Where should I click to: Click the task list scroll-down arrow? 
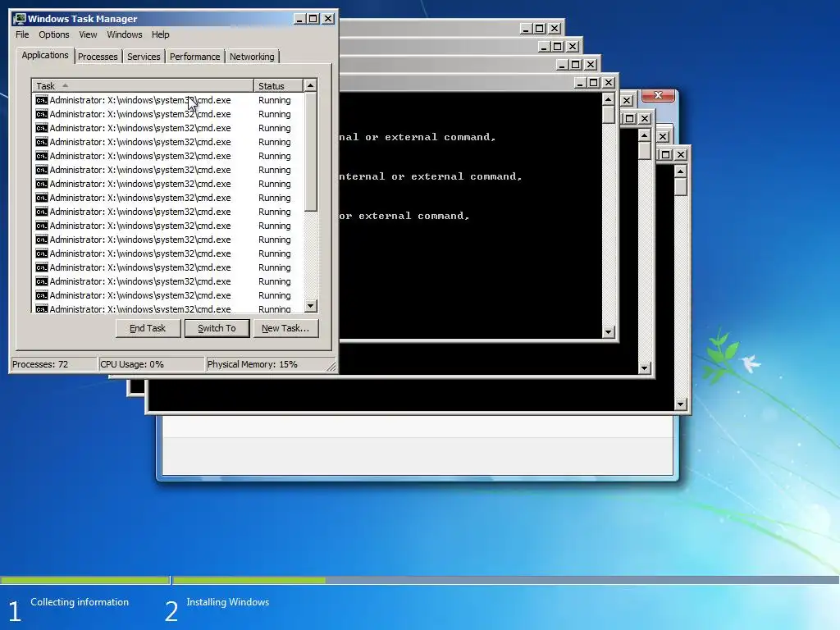(x=311, y=306)
